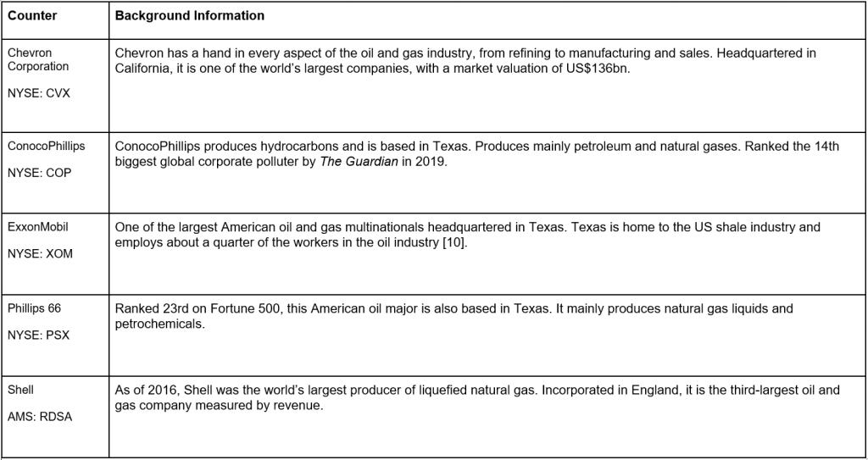Click the Fortune 500 ranking sentence
868x460 pixels.
coord(332,308)
